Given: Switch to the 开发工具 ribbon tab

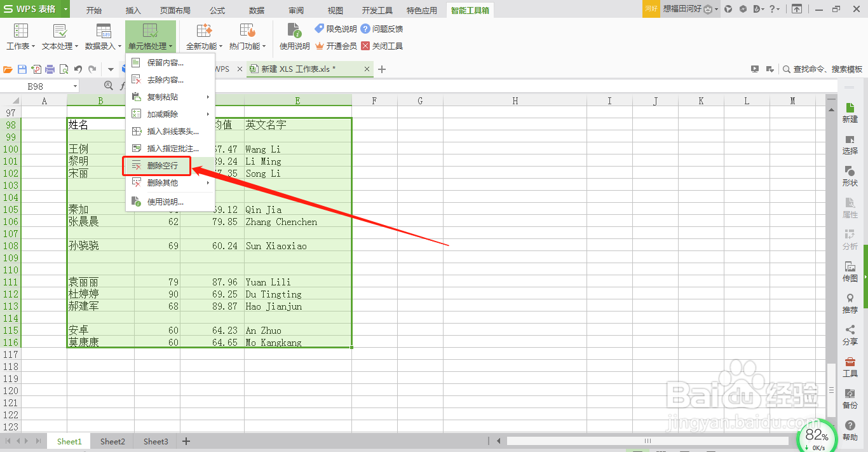Looking at the screenshot, I should pyautogui.click(x=377, y=10).
